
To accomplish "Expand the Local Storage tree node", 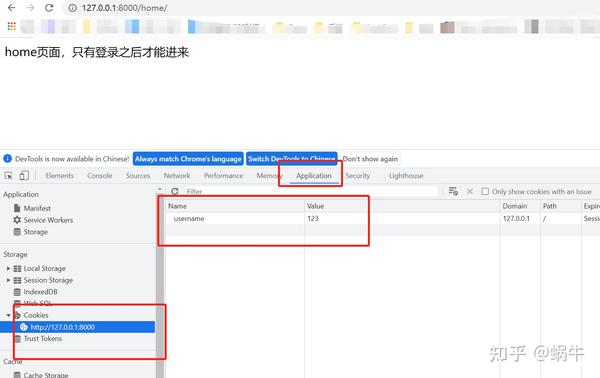I will pos(8,269).
